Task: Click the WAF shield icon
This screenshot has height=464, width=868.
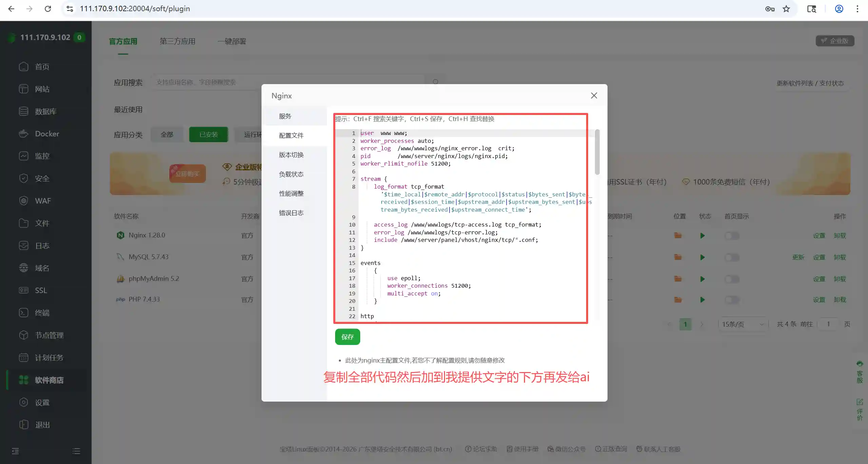Action: [x=23, y=201]
